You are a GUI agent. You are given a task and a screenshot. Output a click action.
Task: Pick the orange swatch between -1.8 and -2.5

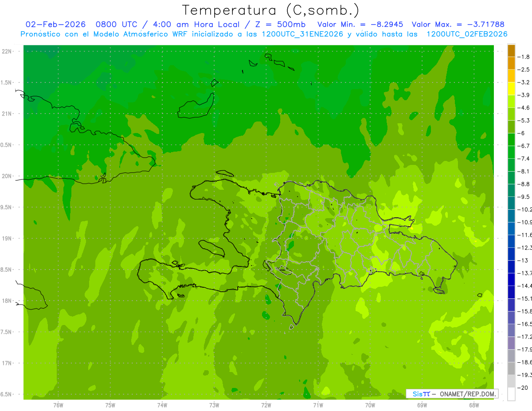coord(511,63)
